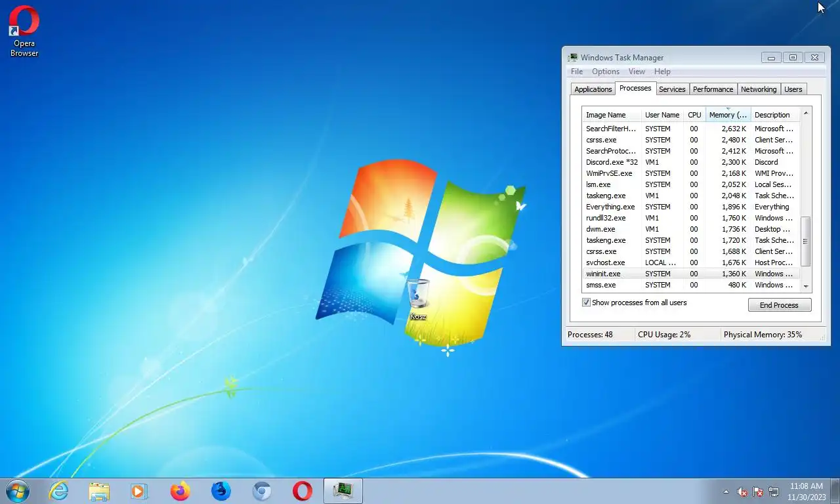Image resolution: width=840 pixels, height=504 pixels.
Task: Select the rundll32.exe process
Action: [691, 218]
